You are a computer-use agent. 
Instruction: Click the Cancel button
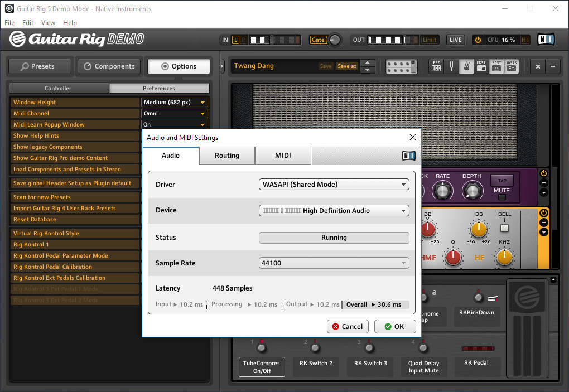[348, 326]
